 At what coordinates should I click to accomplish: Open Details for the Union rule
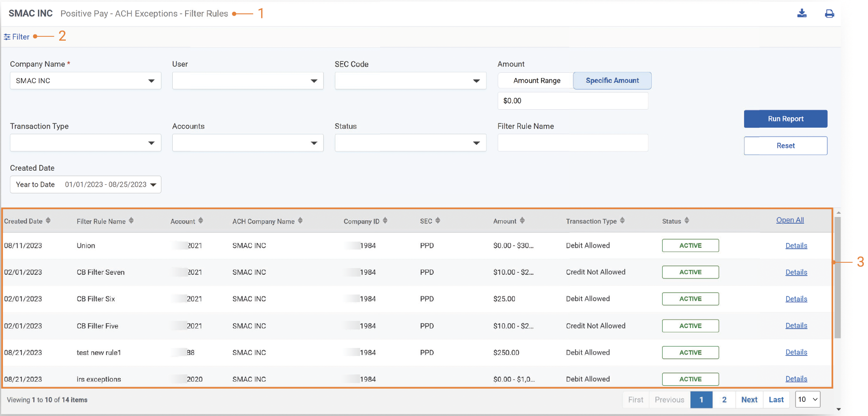tap(796, 246)
